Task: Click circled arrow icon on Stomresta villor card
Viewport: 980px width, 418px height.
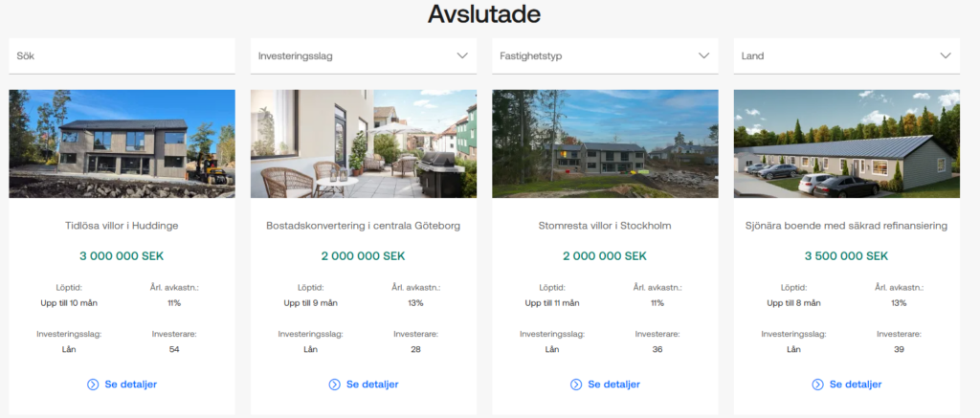Action: click(576, 385)
